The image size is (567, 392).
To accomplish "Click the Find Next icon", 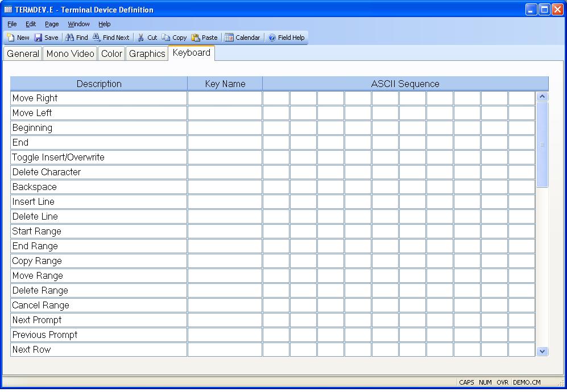I will (97, 38).
